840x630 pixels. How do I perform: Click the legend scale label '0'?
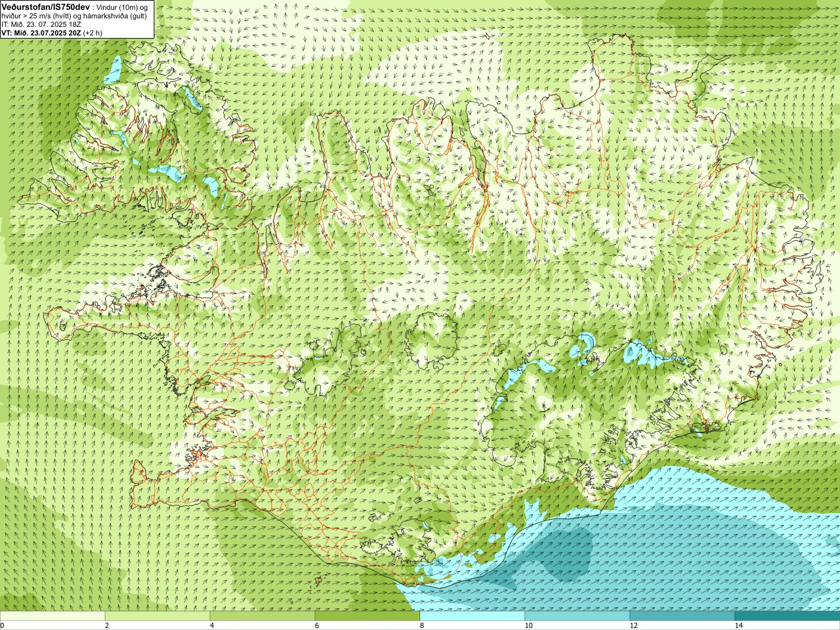(x=3, y=625)
